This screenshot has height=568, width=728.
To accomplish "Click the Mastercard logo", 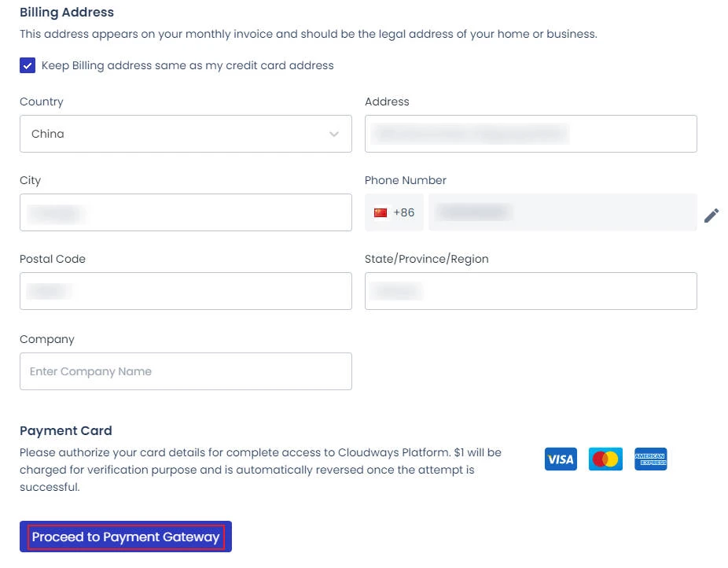I will tap(605, 459).
